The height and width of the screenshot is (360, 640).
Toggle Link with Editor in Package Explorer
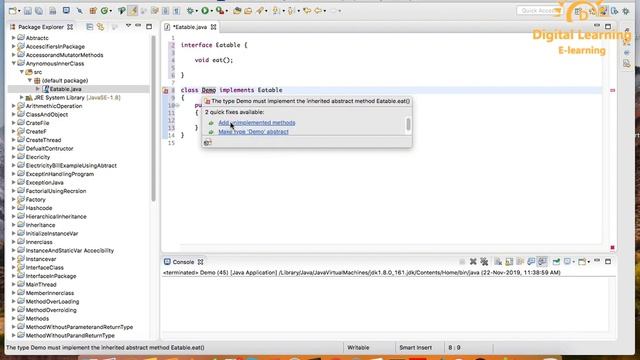(100, 27)
